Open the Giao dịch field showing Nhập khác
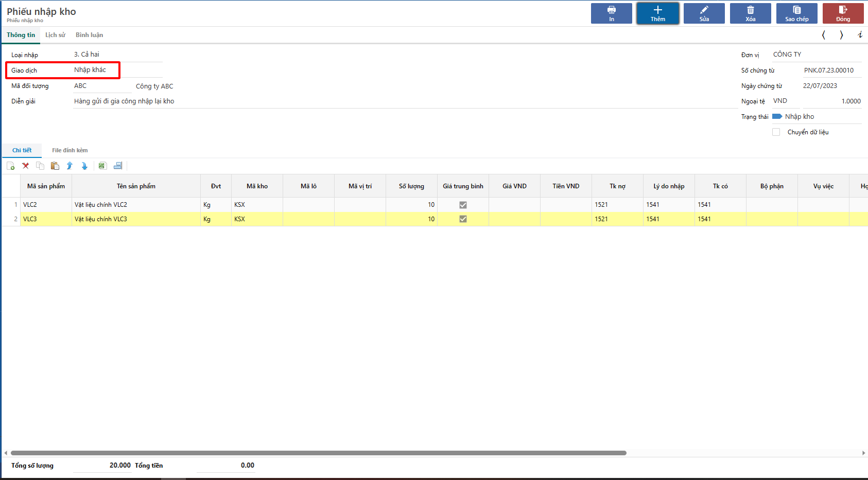This screenshot has height=480, width=868. point(117,70)
